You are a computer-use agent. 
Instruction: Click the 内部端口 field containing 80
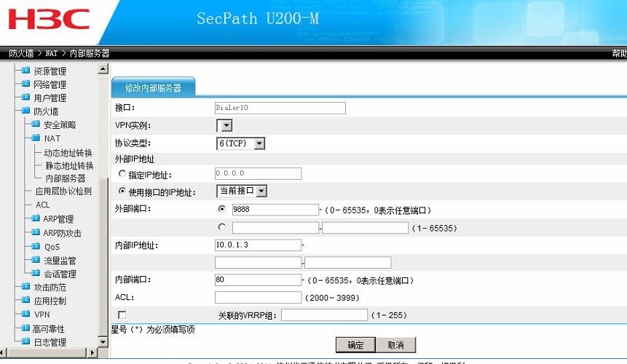click(258, 280)
